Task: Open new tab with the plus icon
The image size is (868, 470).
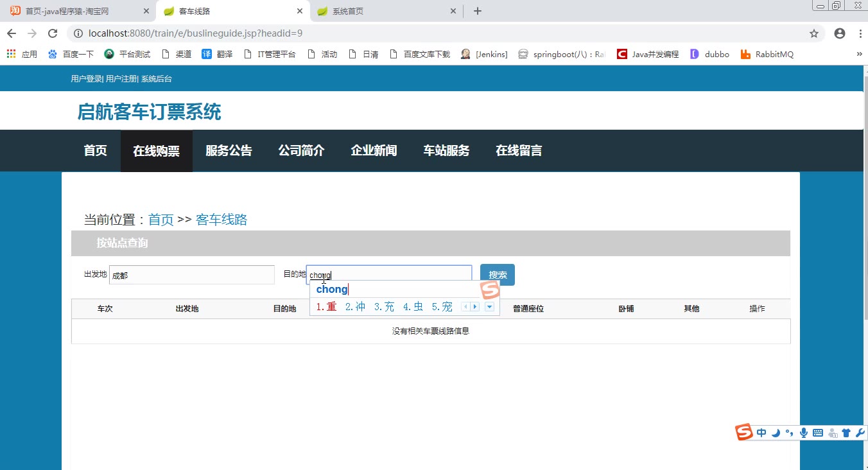Action: pos(478,11)
